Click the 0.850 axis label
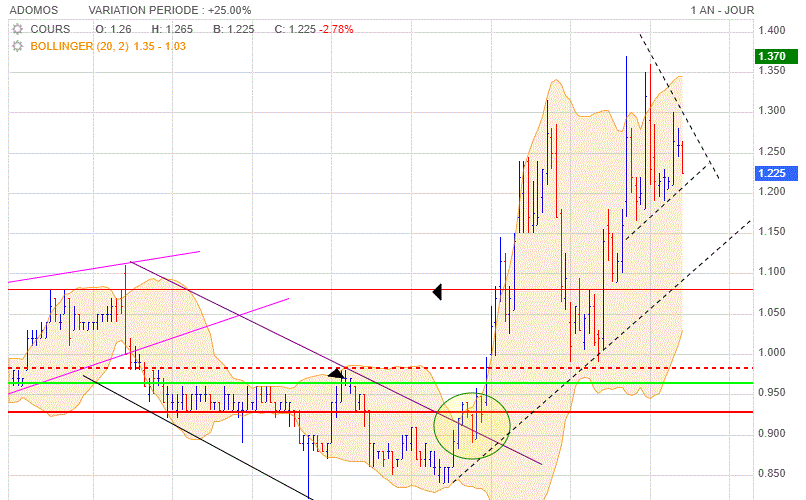This screenshot has height=500, width=806. point(772,473)
